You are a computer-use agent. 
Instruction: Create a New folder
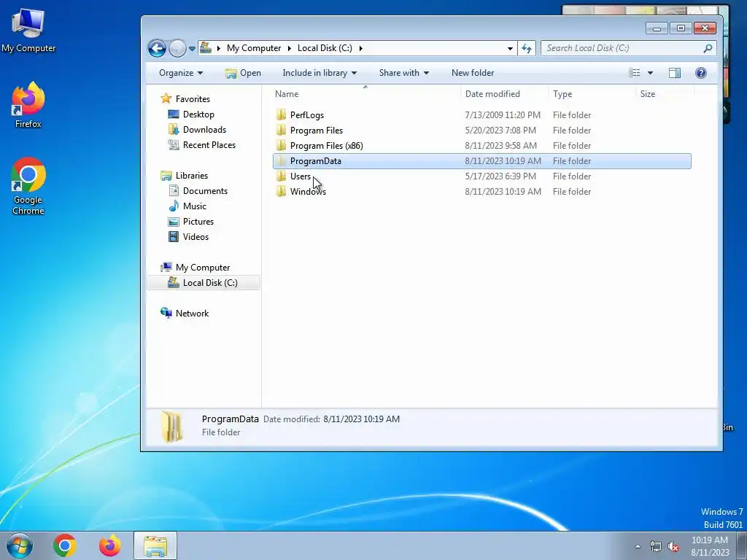coord(473,73)
